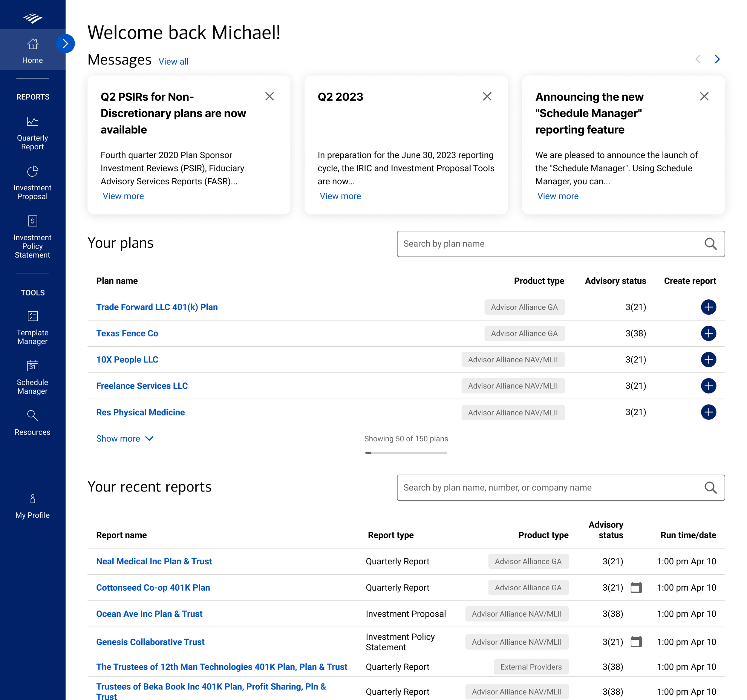Click View all messages link

[x=173, y=62]
